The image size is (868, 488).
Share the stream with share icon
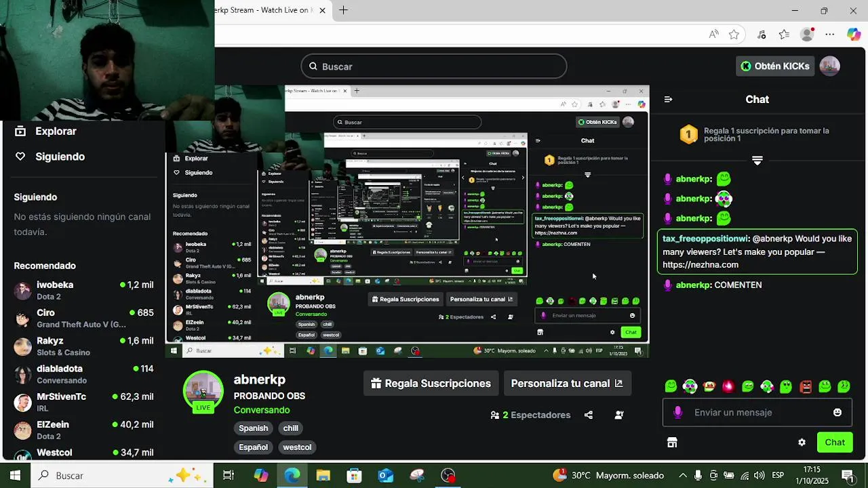pos(588,415)
